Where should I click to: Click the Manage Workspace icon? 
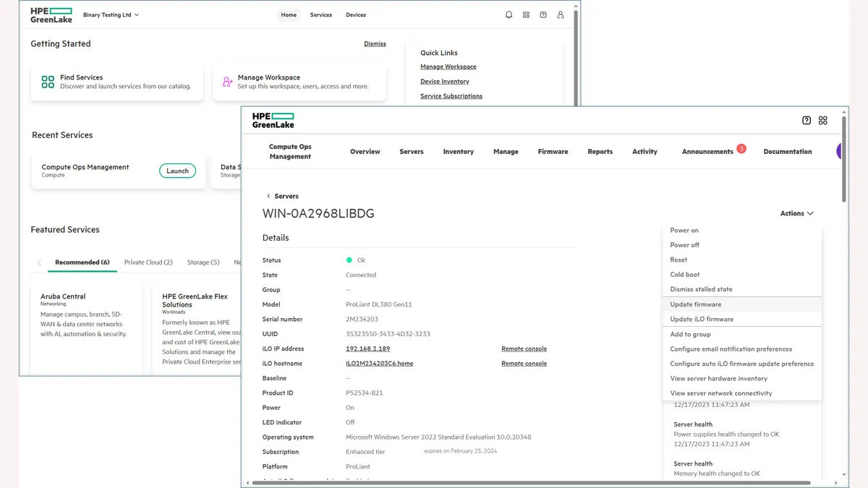[x=227, y=82]
